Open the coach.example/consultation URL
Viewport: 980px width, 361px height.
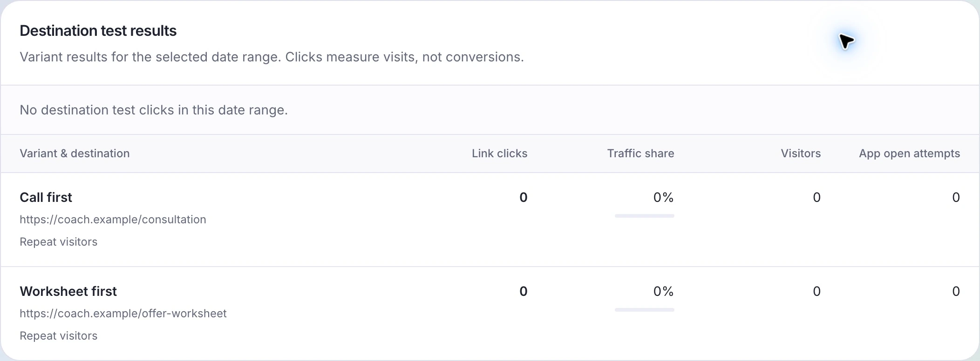click(113, 220)
